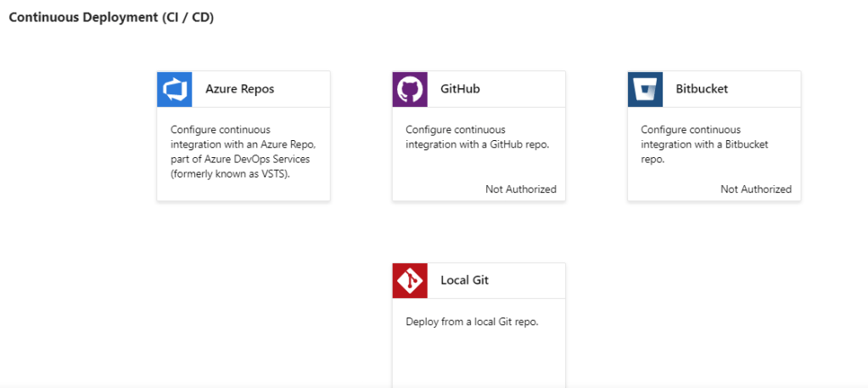868x388 pixels.
Task: Click 'Deploy from a local Git repo' text
Action: pyautogui.click(x=472, y=323)
